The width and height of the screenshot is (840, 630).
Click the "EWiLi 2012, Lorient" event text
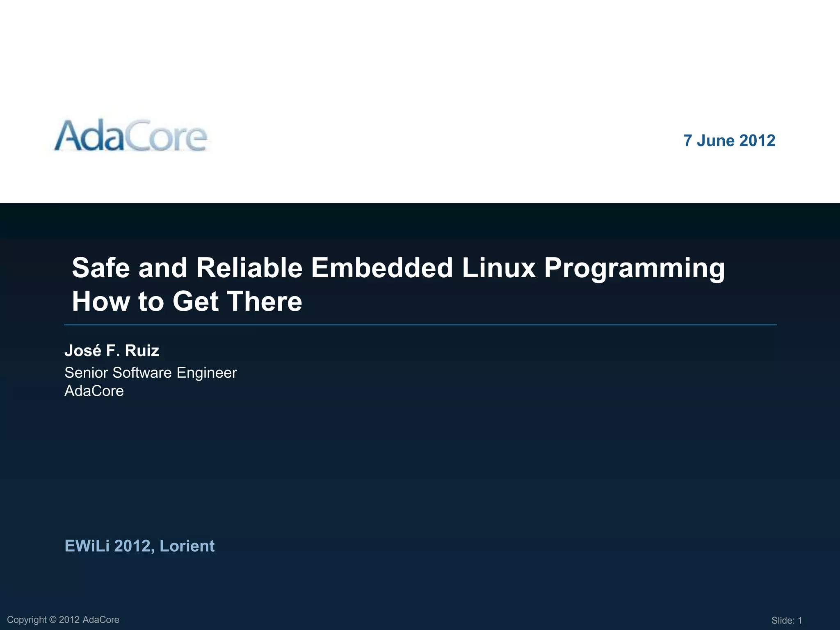point(139,546)
